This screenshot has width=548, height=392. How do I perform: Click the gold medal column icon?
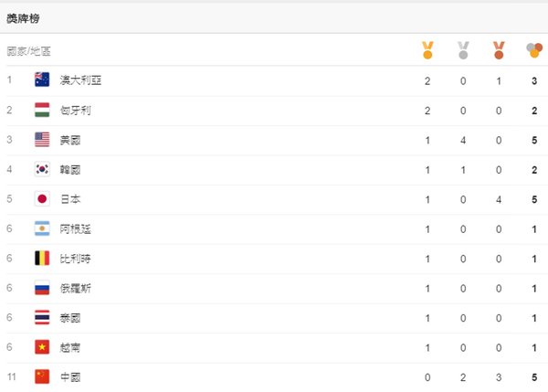pyautogui.click(x=427, y=50)
